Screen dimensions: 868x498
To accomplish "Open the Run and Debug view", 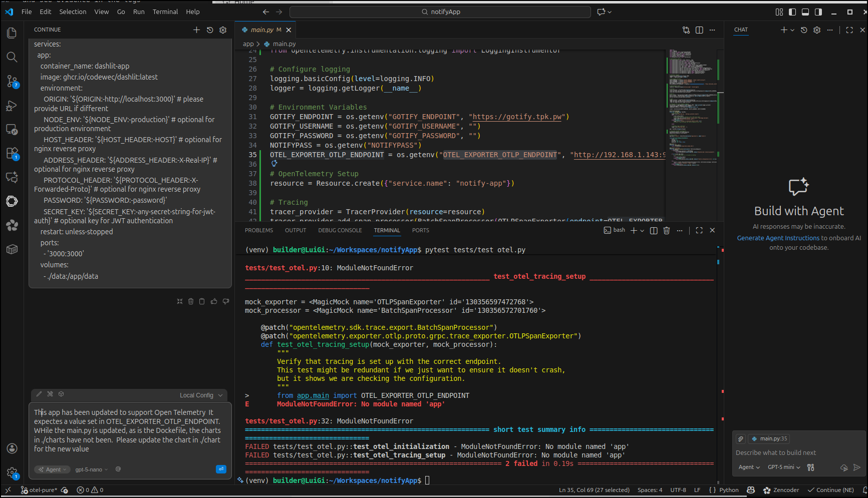I will point(12,106).
